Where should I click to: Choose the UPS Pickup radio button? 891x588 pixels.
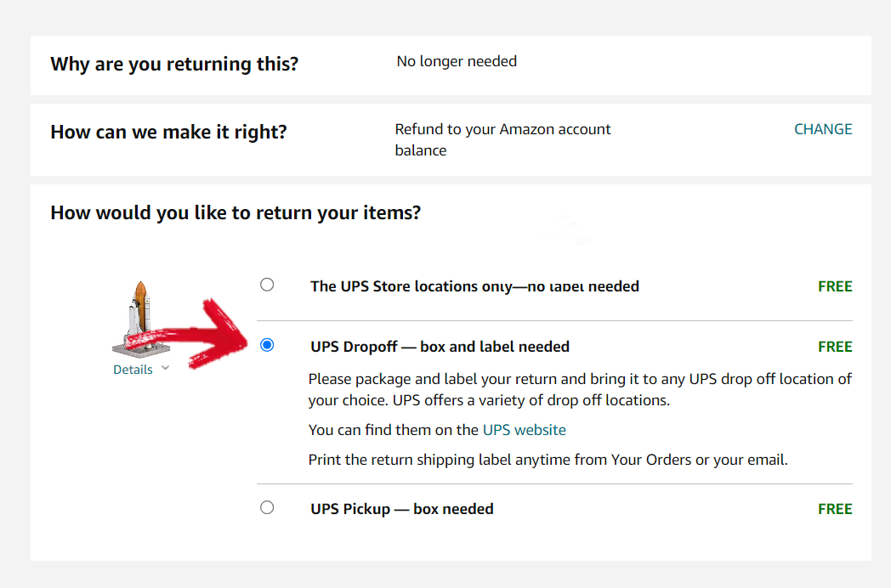click(267, 507)
